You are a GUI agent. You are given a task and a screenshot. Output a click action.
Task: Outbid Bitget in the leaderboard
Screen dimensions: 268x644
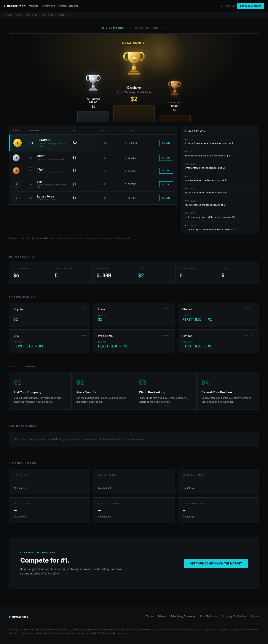(166, 171)
